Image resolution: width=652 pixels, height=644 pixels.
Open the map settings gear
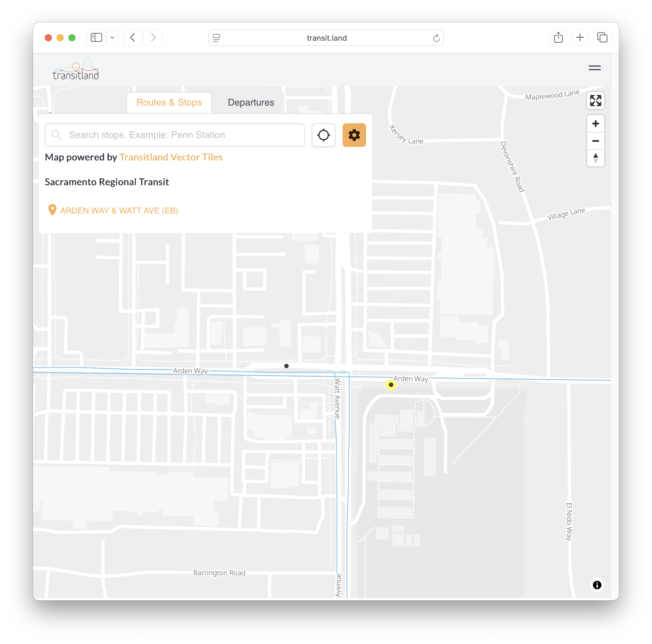point(354,135)
